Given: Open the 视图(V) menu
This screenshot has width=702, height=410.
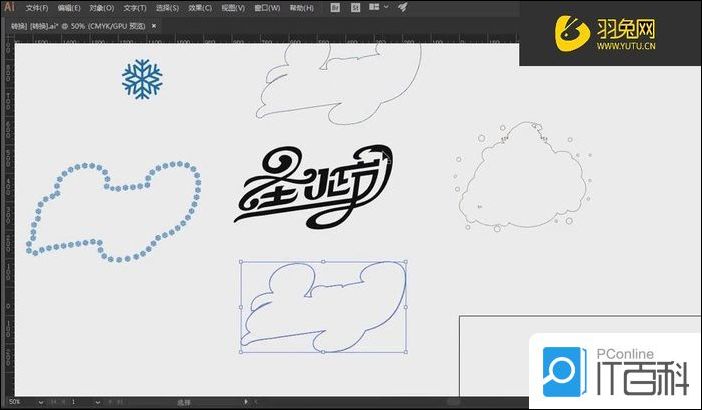Looking at the screenshot, I should 233,8.
